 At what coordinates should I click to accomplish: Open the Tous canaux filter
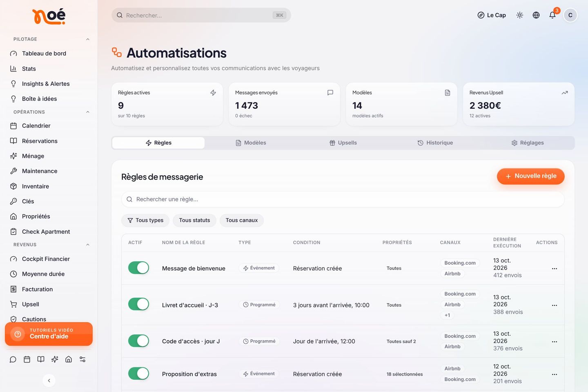tap(242, 220)
